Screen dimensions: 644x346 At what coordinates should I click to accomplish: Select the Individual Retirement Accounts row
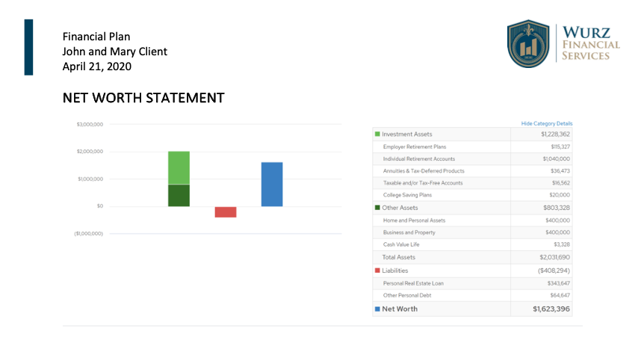(418, 159)
